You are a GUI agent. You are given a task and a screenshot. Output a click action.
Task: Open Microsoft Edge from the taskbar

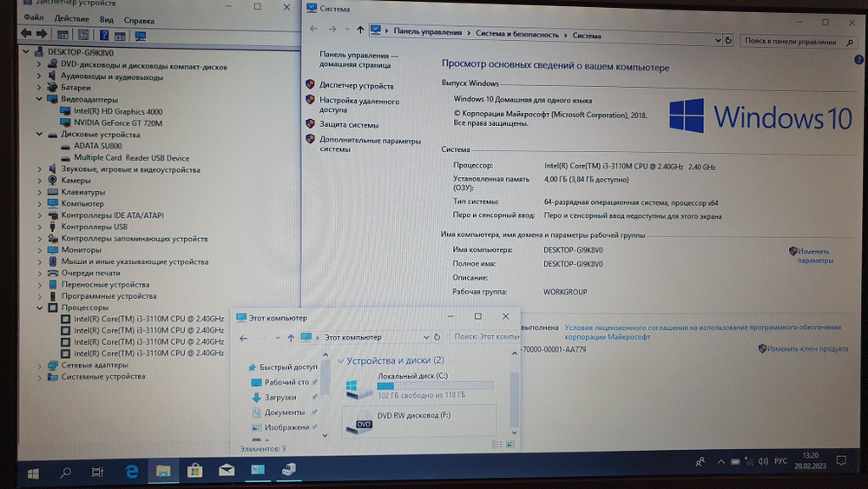pyautogui.click(x=132, y=472)
